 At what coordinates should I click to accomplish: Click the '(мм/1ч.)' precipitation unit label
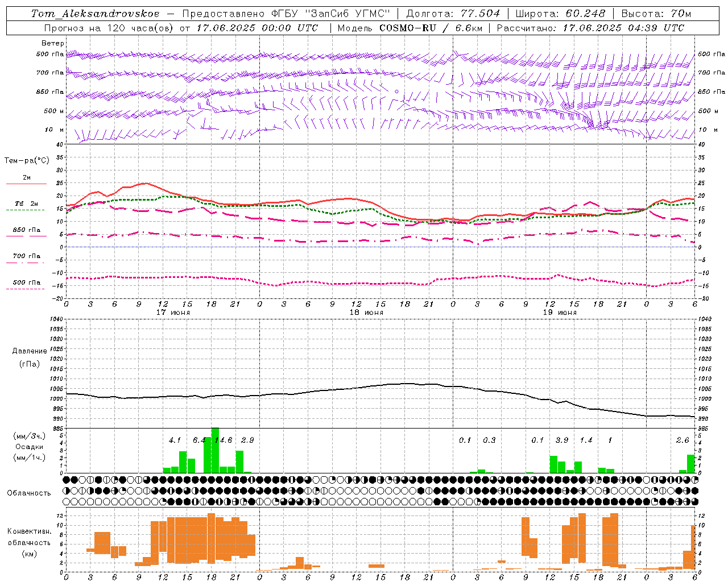[29, 458]
